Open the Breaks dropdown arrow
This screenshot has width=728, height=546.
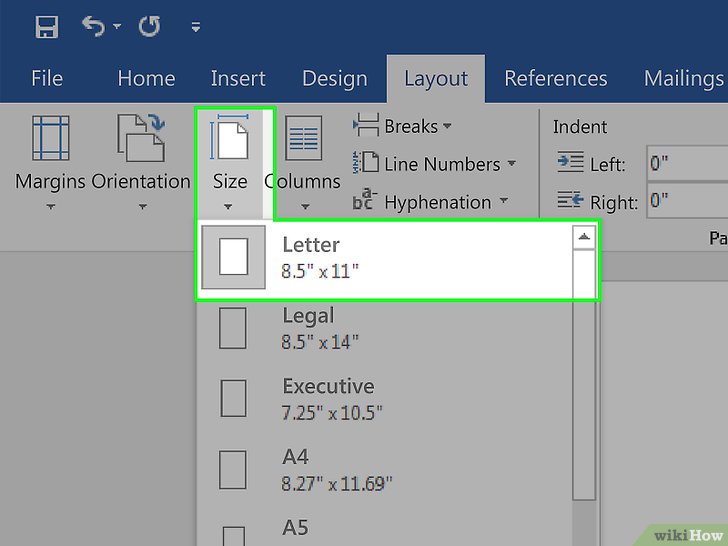[x=447, y=126]
